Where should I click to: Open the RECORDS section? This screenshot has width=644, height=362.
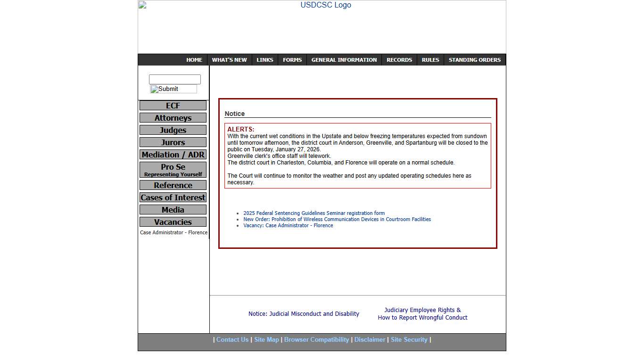tap(399, 59)
